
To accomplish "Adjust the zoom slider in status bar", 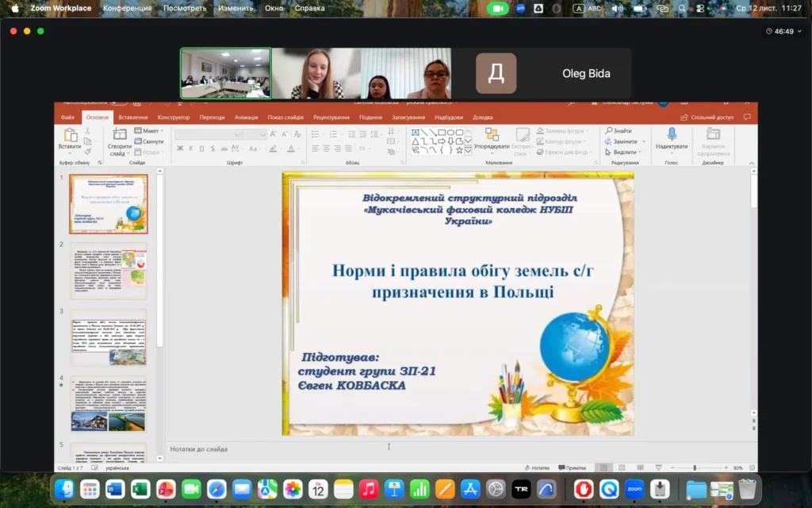I will [x=695, y=468].
